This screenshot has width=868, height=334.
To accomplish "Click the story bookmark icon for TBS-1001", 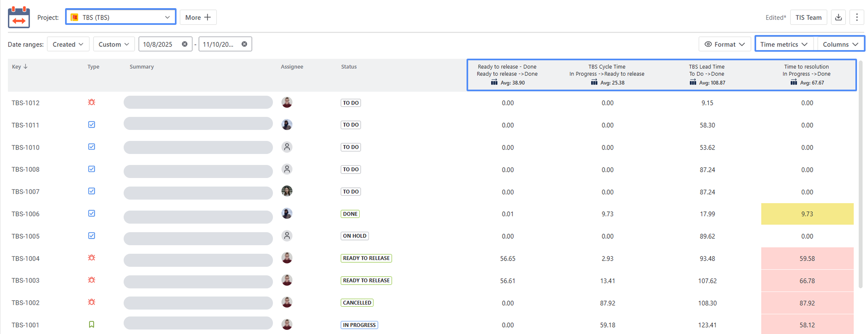I will point(92,325).
